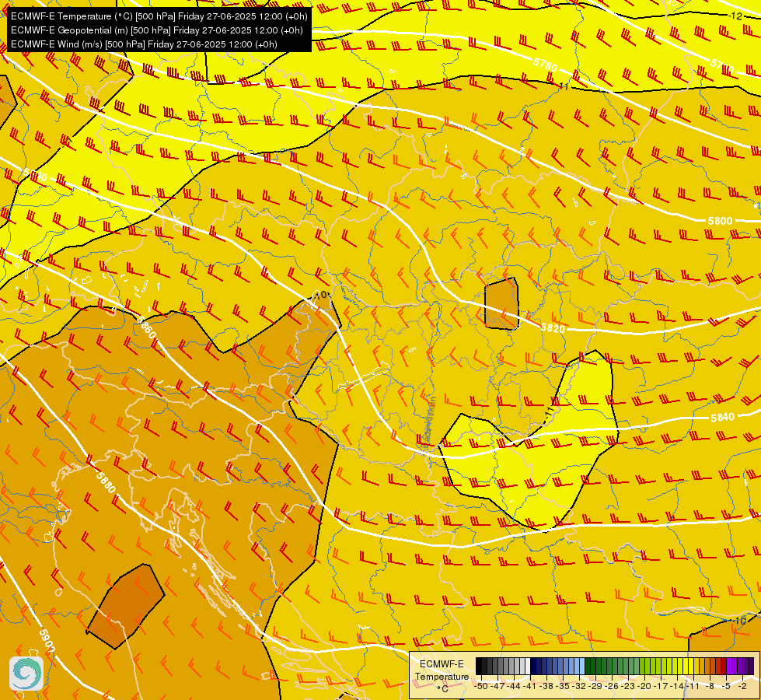
Task: Click the 5820 geopotential contour label
Action: (553, 328)
